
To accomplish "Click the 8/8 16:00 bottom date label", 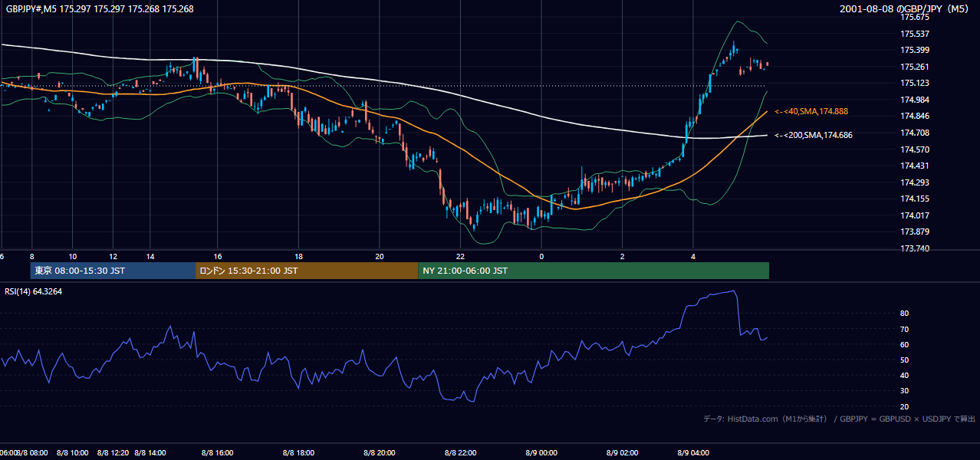I will point(218,452).
